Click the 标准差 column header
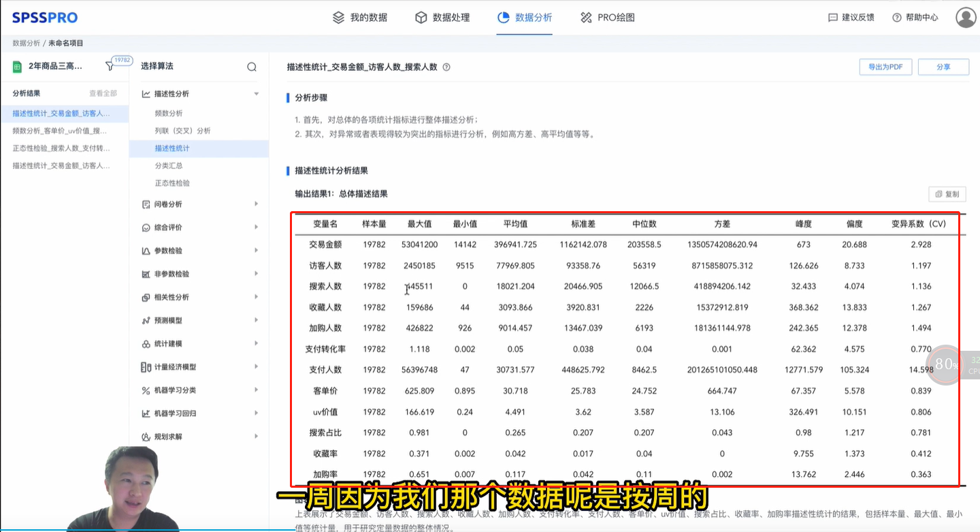This screenshot has height=532, width=980. pyautogui.click(x=583, y=224)
